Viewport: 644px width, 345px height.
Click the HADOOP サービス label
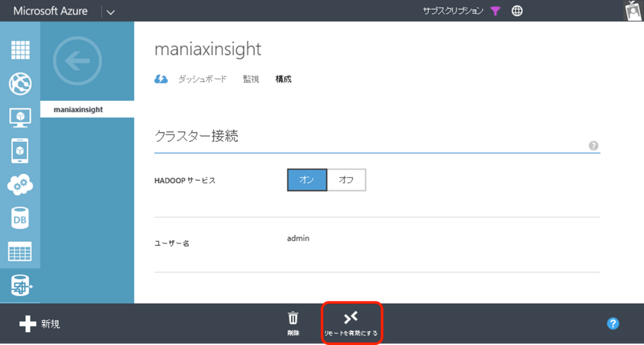[185, 181]
